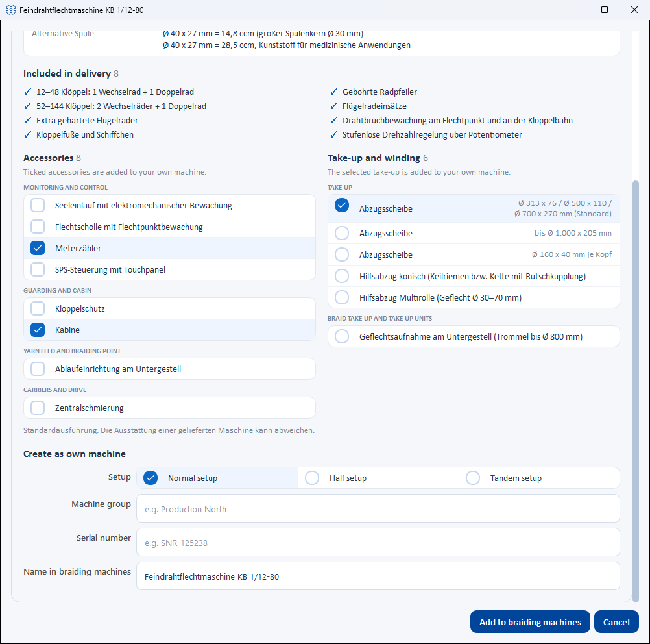Click the Serial number input field

[x=378, y=542]
